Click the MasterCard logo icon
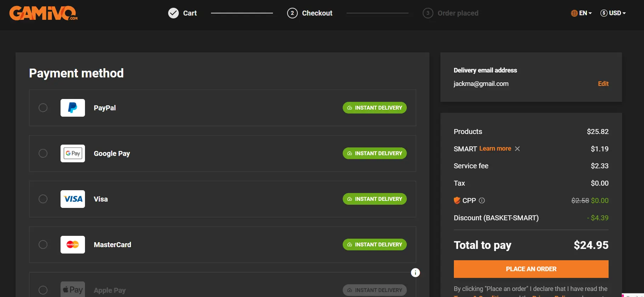644x297 pixels. tap(73, 245)
